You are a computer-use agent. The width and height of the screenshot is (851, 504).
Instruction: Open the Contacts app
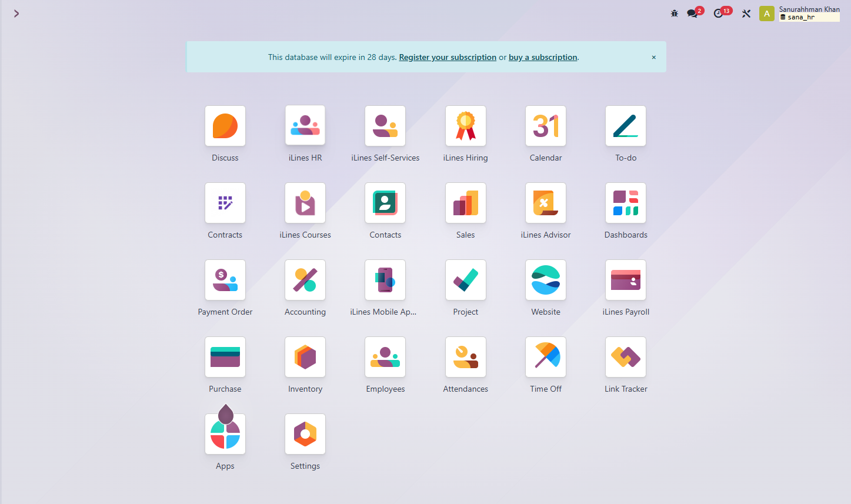385,203
